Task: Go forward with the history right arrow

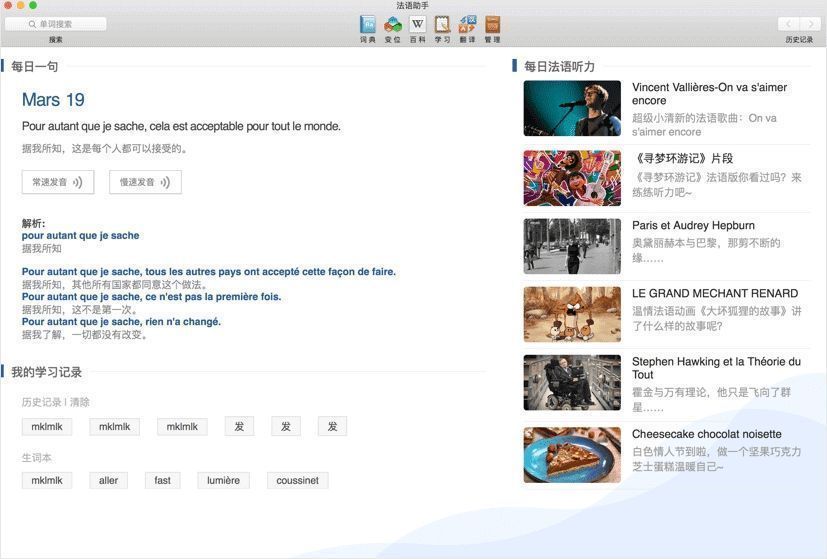Action: (810, 24)
